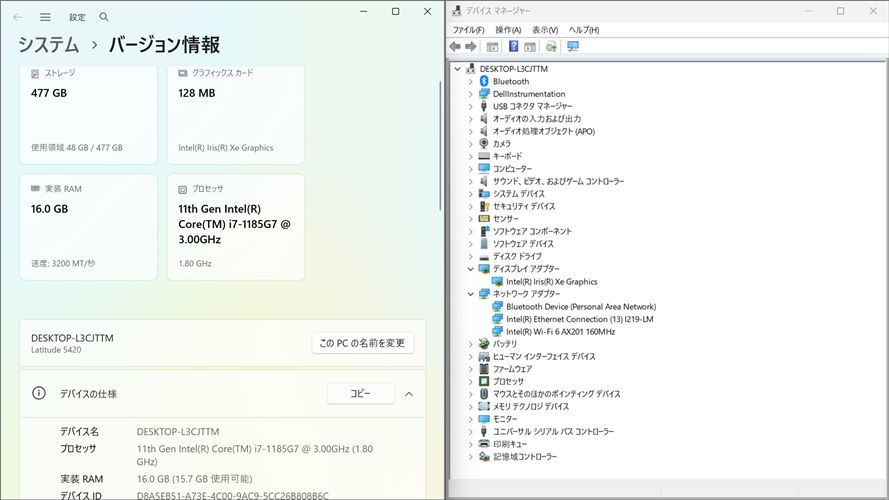The width and height of the screenshot is (889, 500).
Task: Click the この PC の名前を変更 button
Action: tap(362, 343)
